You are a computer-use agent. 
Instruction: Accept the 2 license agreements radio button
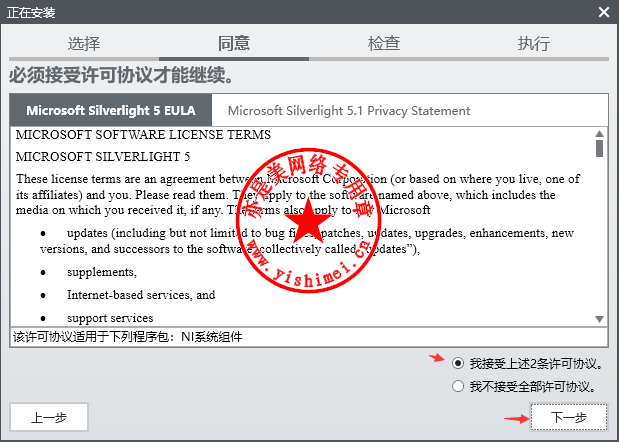click(458, 363)
